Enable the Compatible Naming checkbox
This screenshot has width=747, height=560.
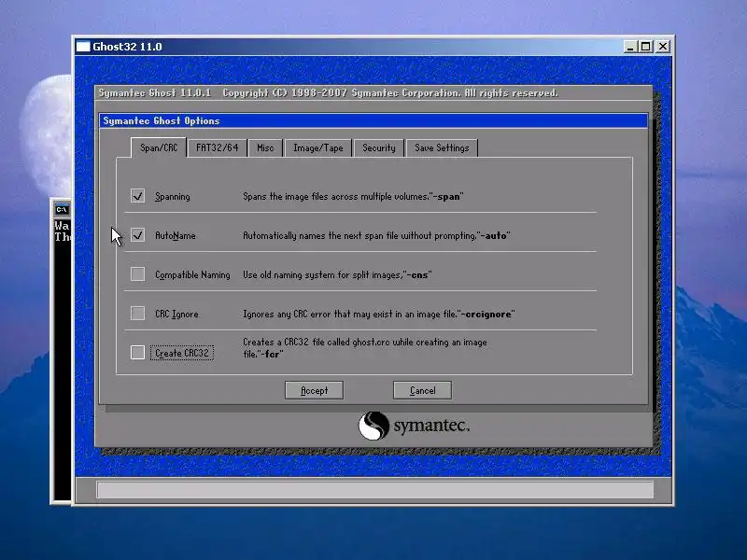click(x=137, y=273)
